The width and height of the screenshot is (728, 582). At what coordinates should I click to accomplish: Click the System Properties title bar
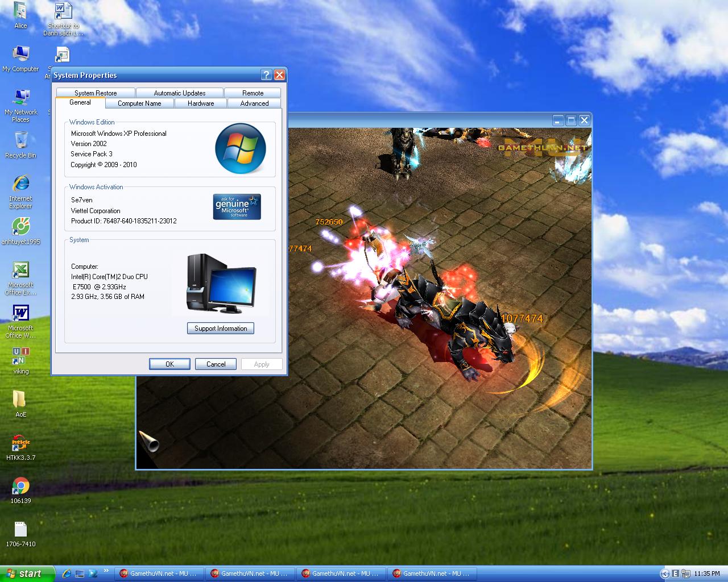pyautogui.click(x=156, y=75)
